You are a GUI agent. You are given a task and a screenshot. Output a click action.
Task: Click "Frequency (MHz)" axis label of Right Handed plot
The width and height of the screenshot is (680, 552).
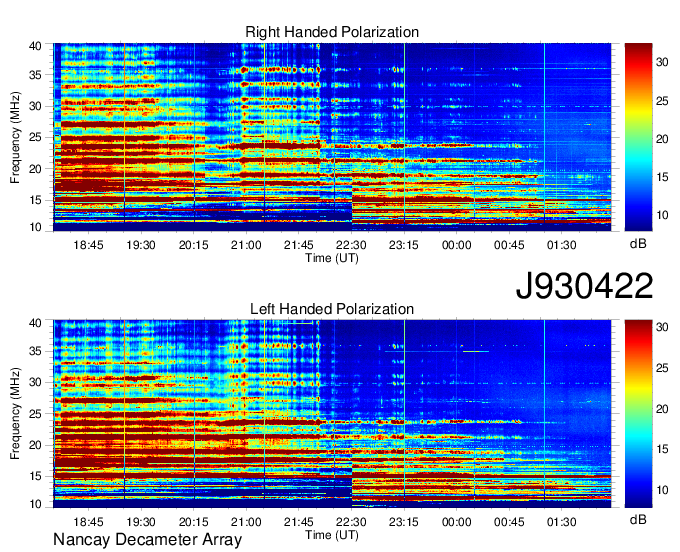15,137
